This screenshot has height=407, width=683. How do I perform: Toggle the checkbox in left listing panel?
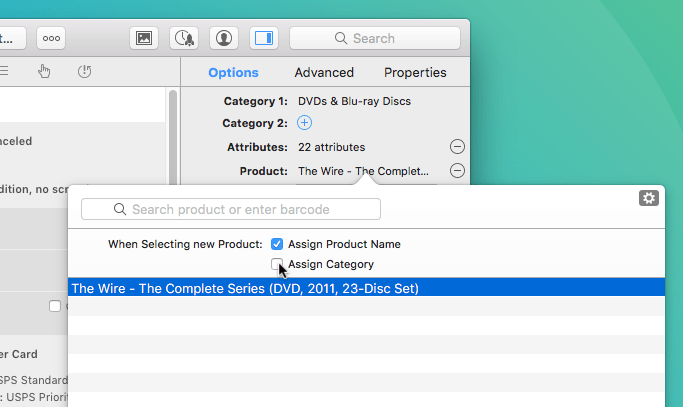point(55,306)
